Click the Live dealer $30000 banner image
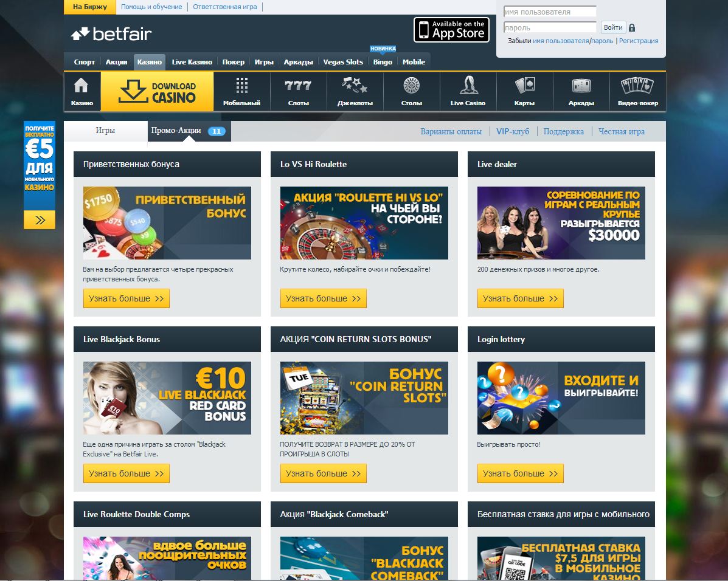 [561, 223]
